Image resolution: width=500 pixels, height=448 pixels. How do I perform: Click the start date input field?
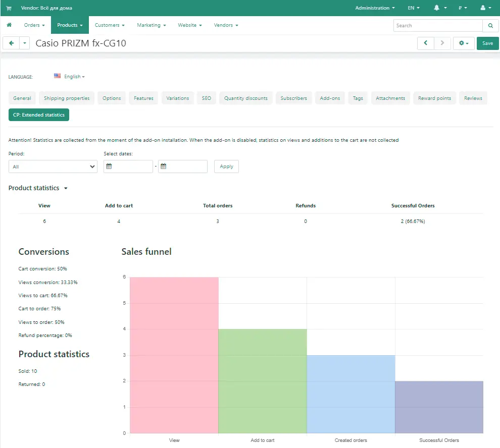tap(128, 166)
